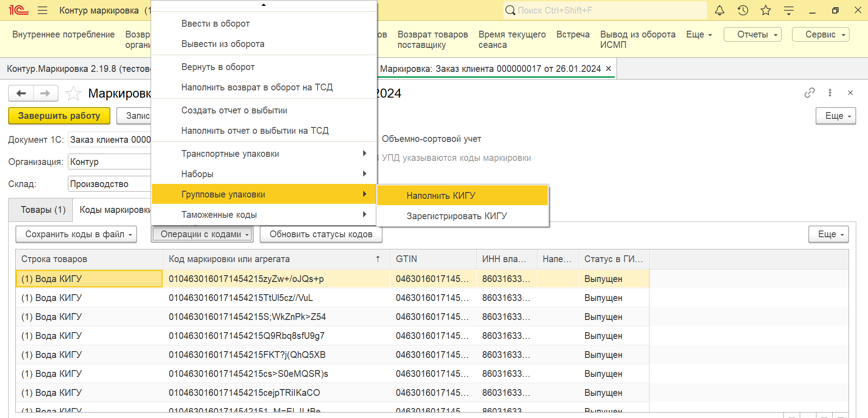Click the Организация field with Контур

[x=109, y=162]
